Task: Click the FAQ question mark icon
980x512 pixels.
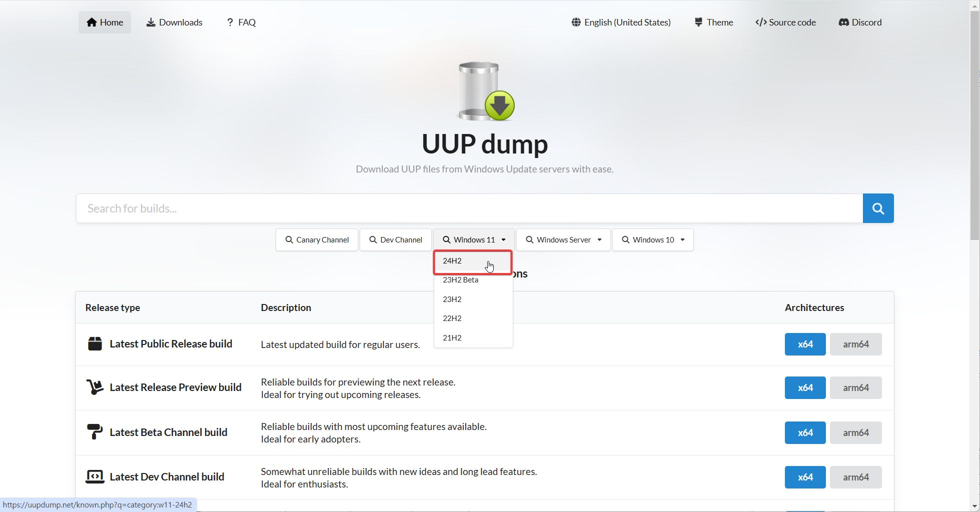Action: point(230,22)
